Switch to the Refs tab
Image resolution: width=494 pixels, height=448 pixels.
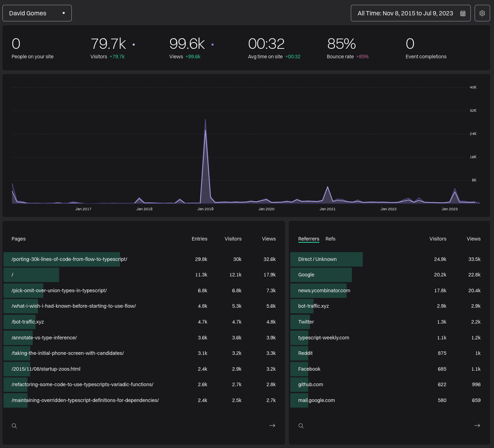(x=330, y=239)
